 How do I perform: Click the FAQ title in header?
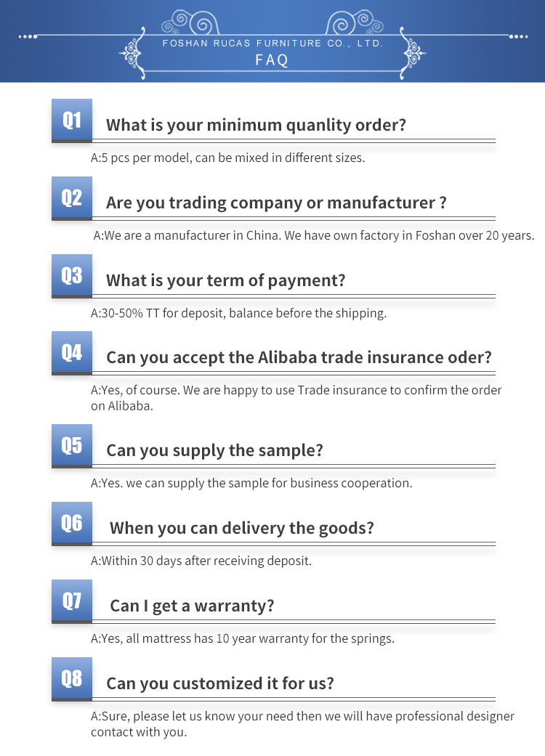coord(272,60)
